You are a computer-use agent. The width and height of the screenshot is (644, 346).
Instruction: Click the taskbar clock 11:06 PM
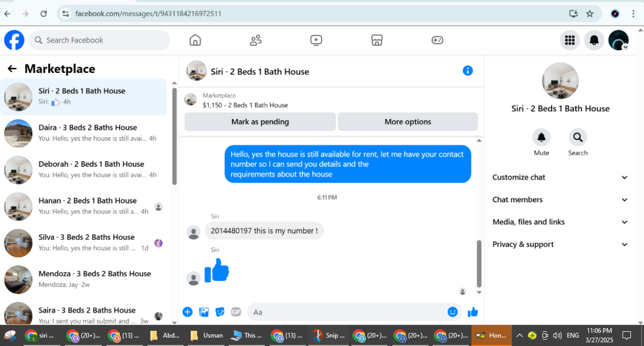[x=599, y=331]
